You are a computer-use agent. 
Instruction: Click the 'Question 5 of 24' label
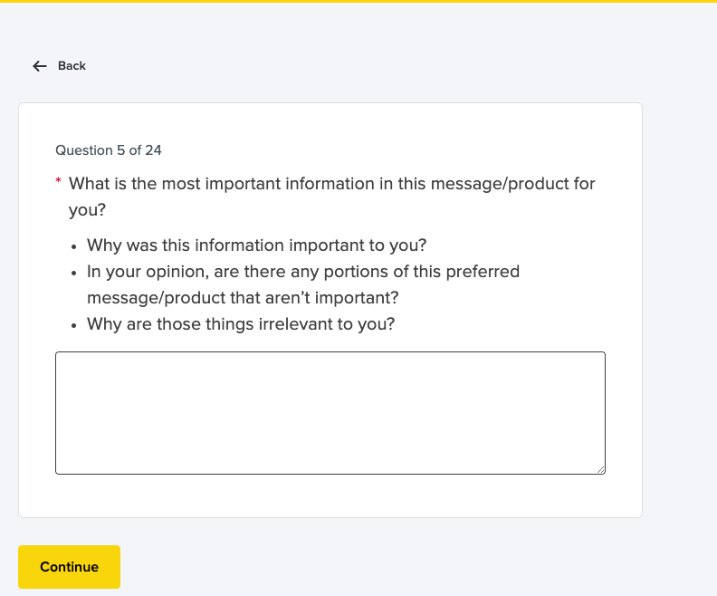pos(108,150)
